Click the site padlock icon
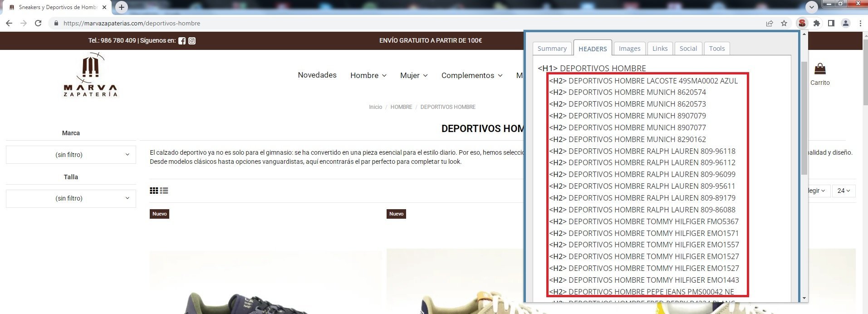868x314 pixels. pyautogui.click(x=56, y=23)
